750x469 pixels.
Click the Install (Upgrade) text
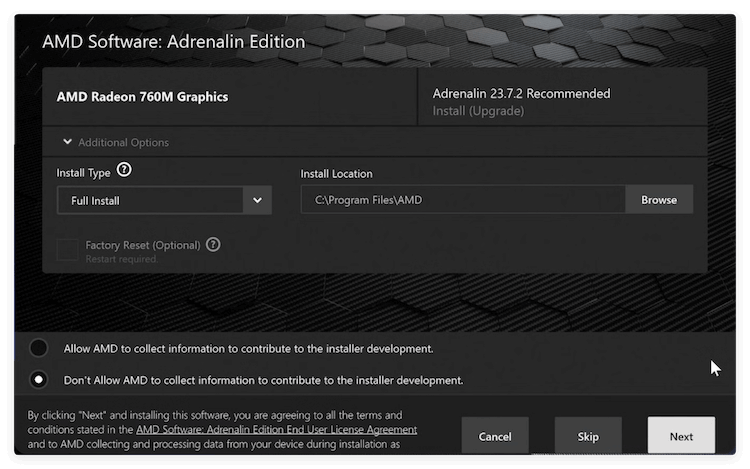coord(478,111)
